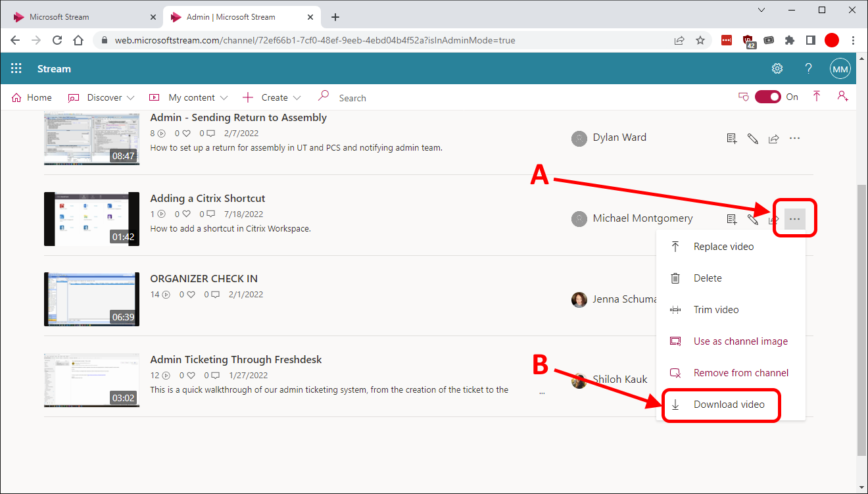Screen dimensions: 868x494
Task: Open the 03:02 video thumbnail
Action: click(91, 380)
